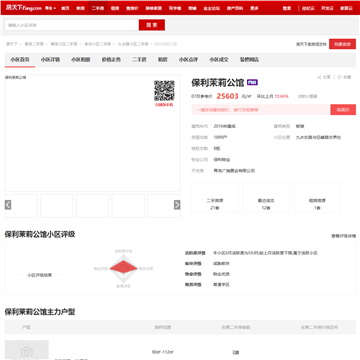Viewport: 360px width, 360px height.
Task: Click the red 搜索 button
Action: (x=152, y=25)
